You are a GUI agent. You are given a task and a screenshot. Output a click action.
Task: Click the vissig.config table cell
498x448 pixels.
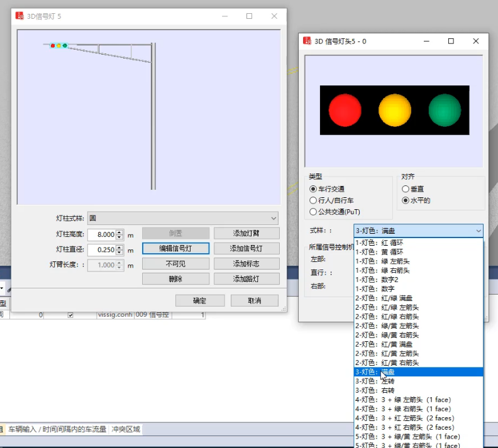115,315
